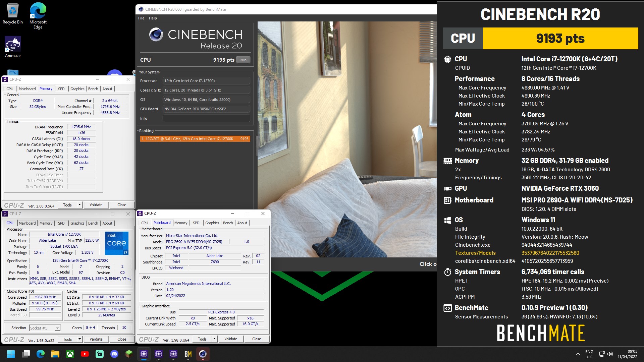Select Mainboard tab in CPU-Z 1.98.0.x32 window
This screenshot has width=644, height=362.
27,223
